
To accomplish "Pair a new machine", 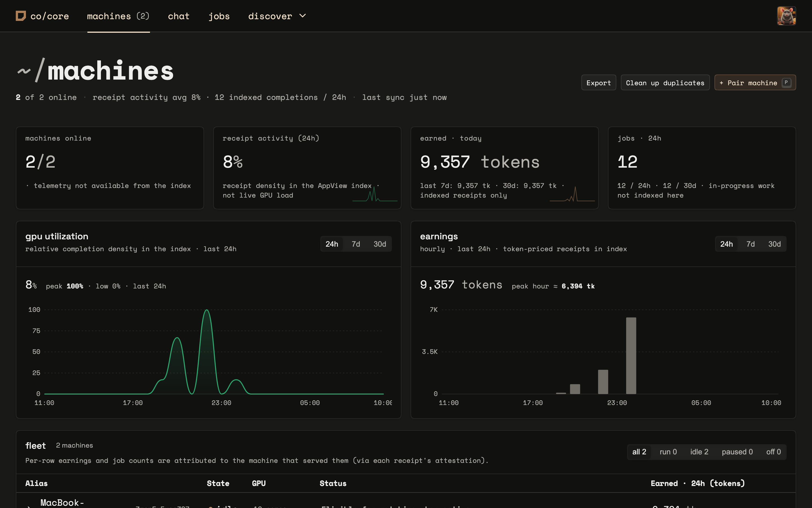I will point(755,83).
